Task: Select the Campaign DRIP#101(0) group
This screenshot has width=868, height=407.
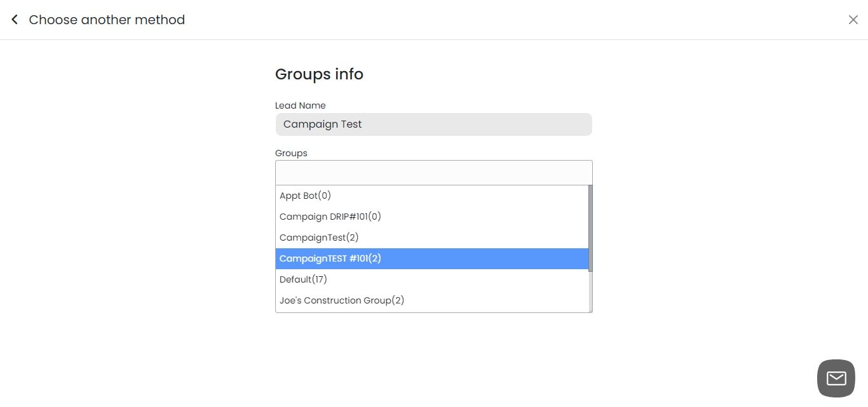Action: click(x=330, y=216)
